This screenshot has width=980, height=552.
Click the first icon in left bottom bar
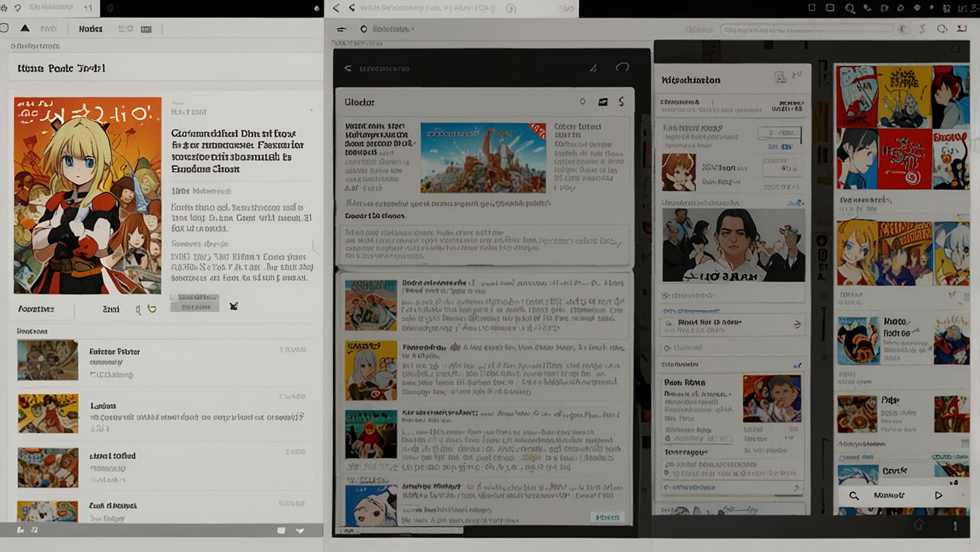tap(20, 530)
